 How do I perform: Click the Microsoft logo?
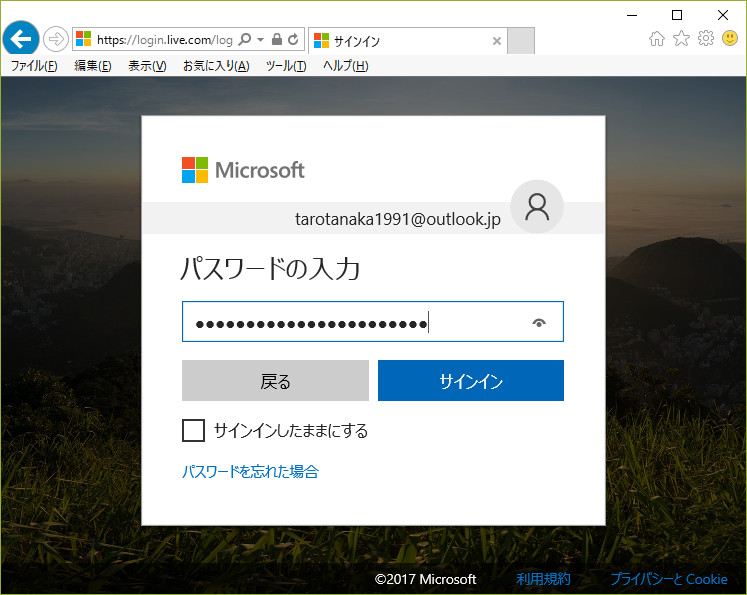243,170
